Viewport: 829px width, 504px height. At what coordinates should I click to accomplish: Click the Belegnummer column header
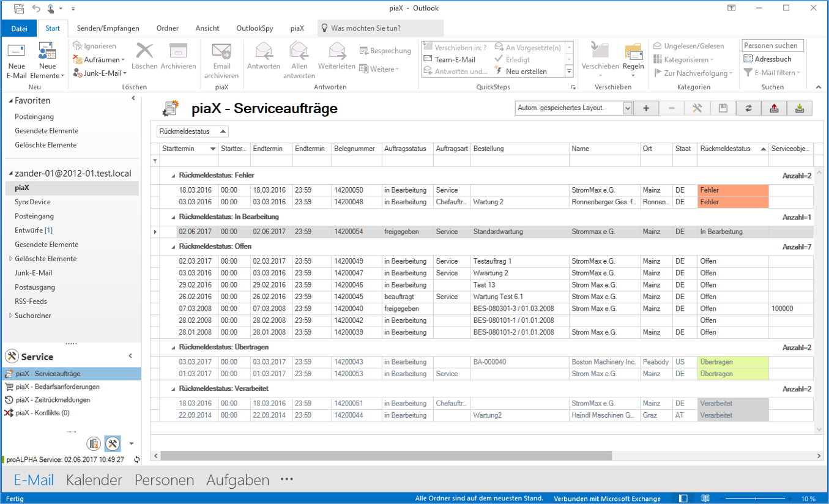[x=356, y=149]
